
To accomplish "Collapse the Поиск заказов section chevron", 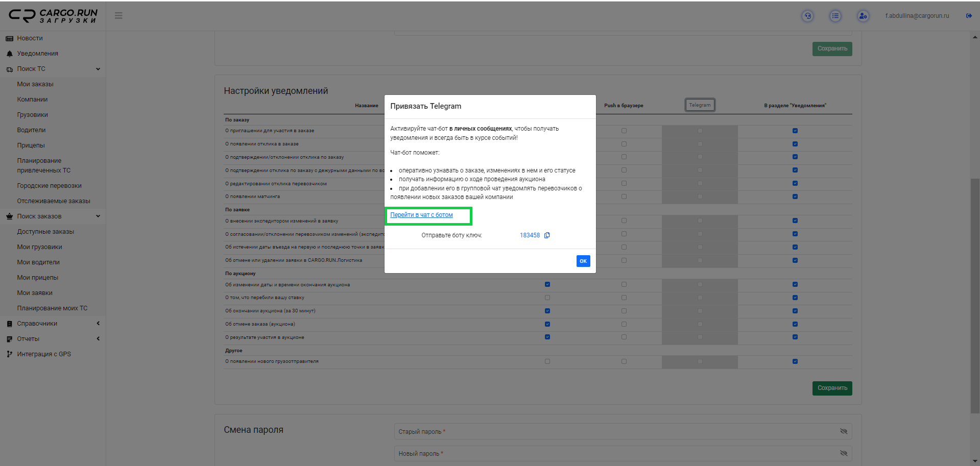I will pos(98,216).
